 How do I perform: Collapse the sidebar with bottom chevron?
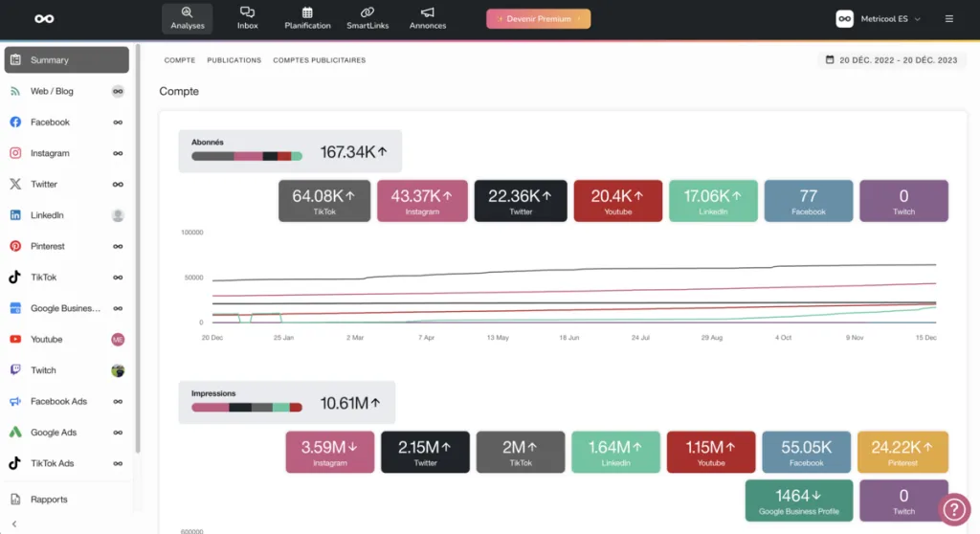(x=14, y=524)
